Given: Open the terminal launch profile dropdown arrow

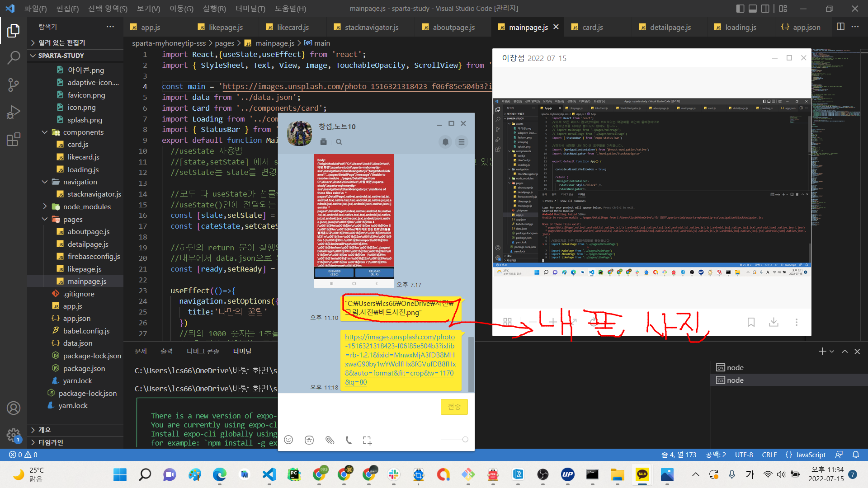Looking at the screenshot, I should pyautogui.click(x=832, y=352).
